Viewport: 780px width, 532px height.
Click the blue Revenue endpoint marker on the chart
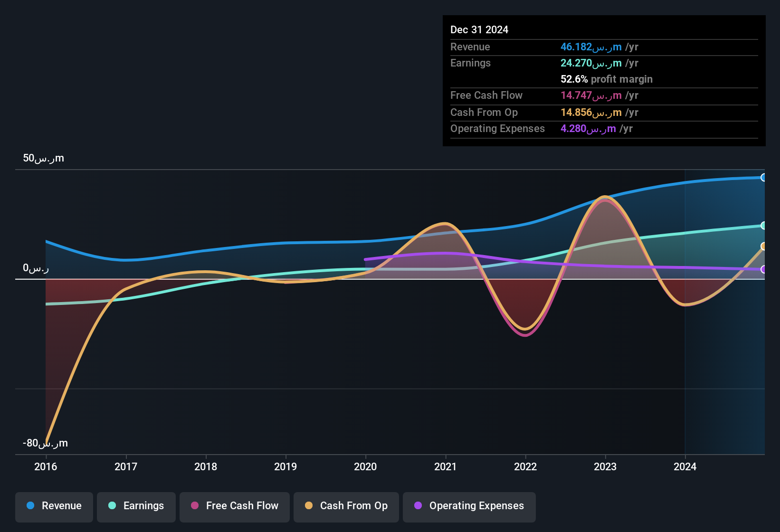tap(763, 177)
